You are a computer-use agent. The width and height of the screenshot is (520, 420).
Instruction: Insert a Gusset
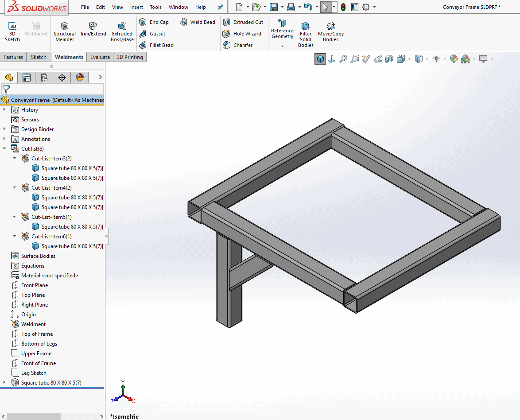152,34
